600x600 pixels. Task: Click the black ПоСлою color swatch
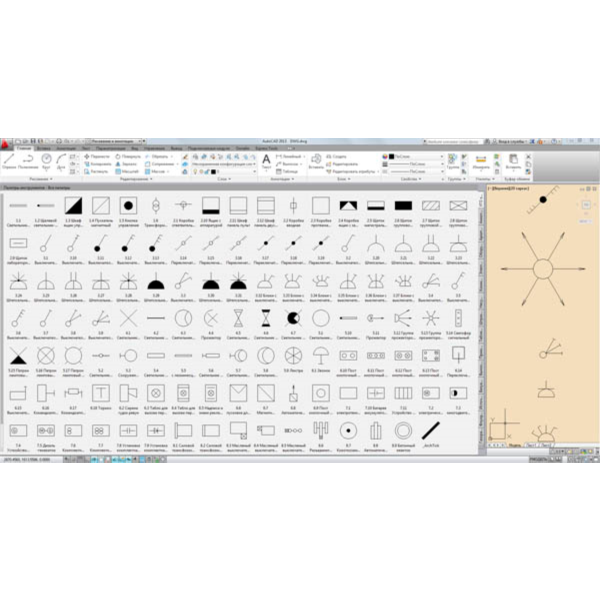point(391,157)
